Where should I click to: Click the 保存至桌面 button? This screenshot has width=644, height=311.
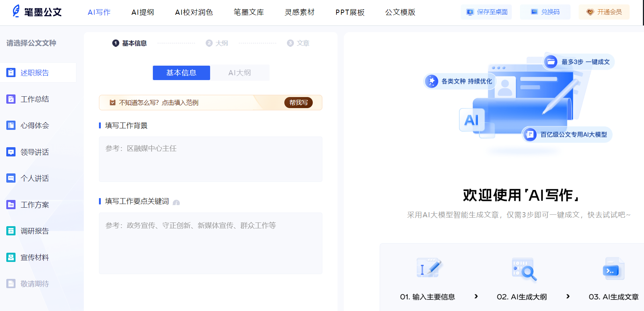click(x=486, y=12)
